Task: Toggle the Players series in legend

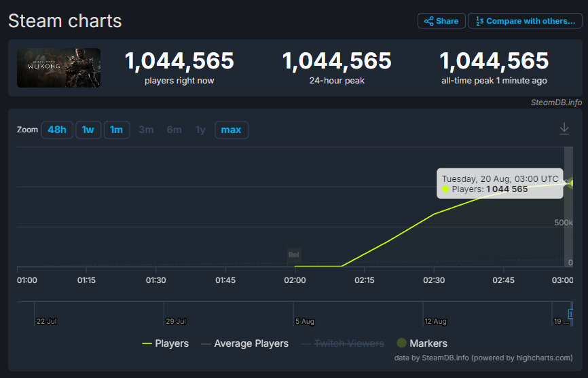Action: (166, 343)
